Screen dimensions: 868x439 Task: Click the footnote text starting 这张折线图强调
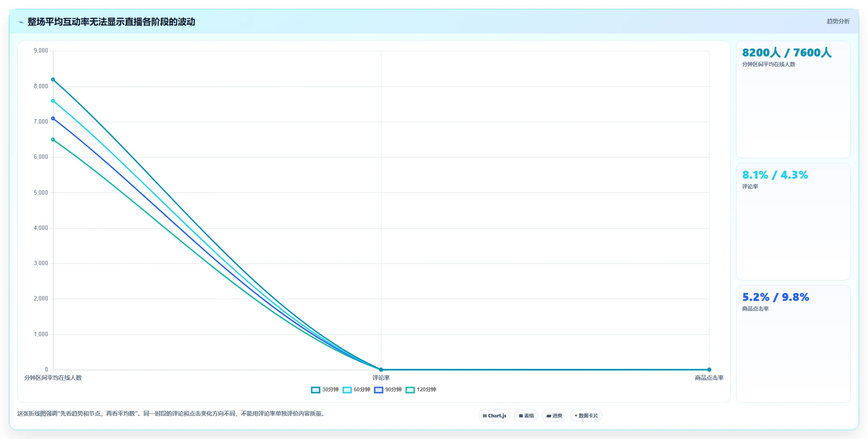tap(172, 414)
